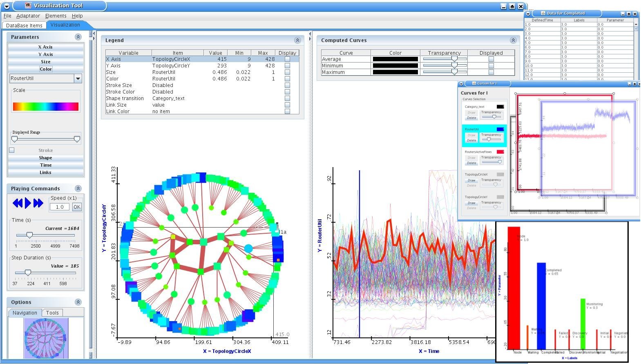Click the Maximum curve black color swatch
The image size is (641, 364).
(x=395, y=72)
